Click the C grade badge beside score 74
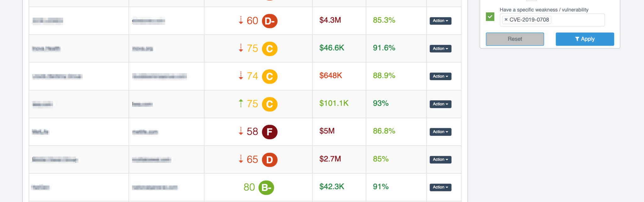Screen dimensions: 644x202 [x=269, y=77]
